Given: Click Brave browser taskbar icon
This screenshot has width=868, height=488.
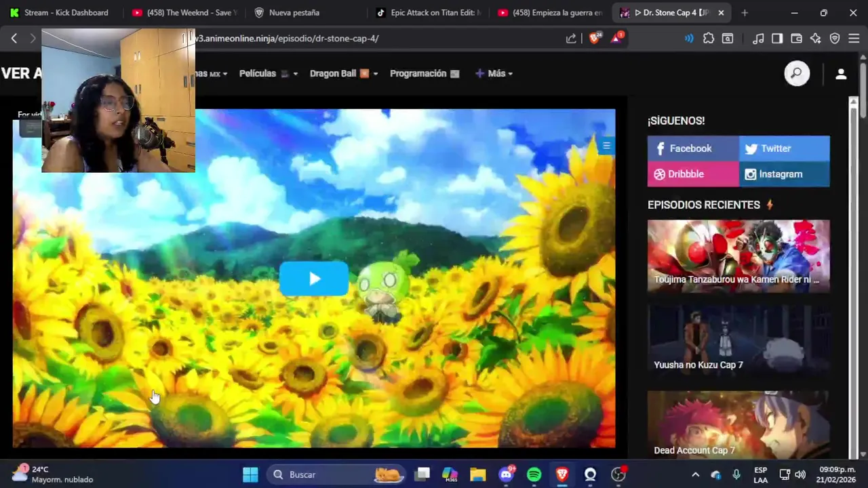Looking at the screenshot, I should point(561,474).
